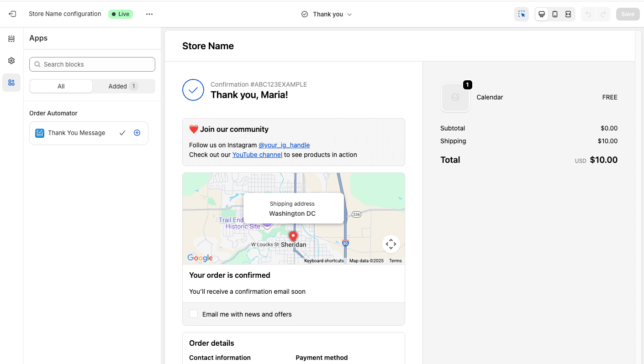
Task: Click the Calendar product thumbnail
Action: coord(455,97)
